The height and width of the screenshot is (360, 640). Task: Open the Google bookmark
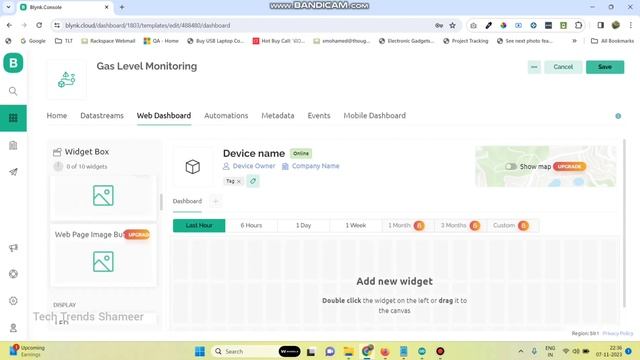33,41
